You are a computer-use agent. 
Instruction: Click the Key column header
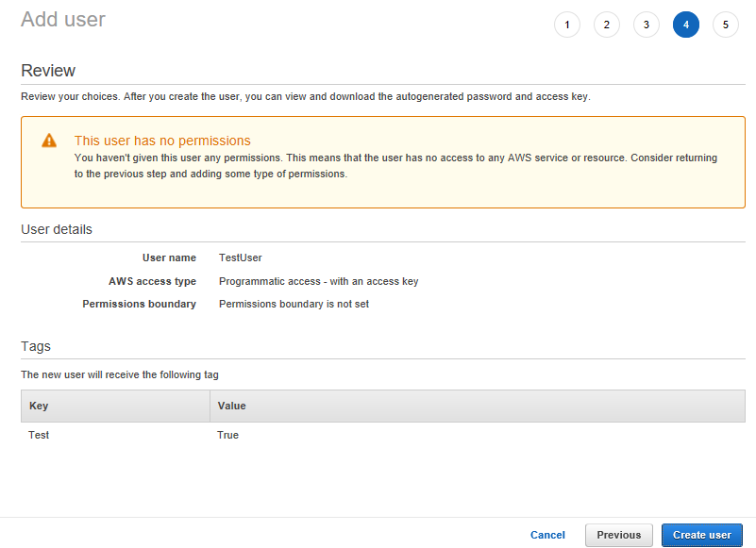[x=39, y=406]
